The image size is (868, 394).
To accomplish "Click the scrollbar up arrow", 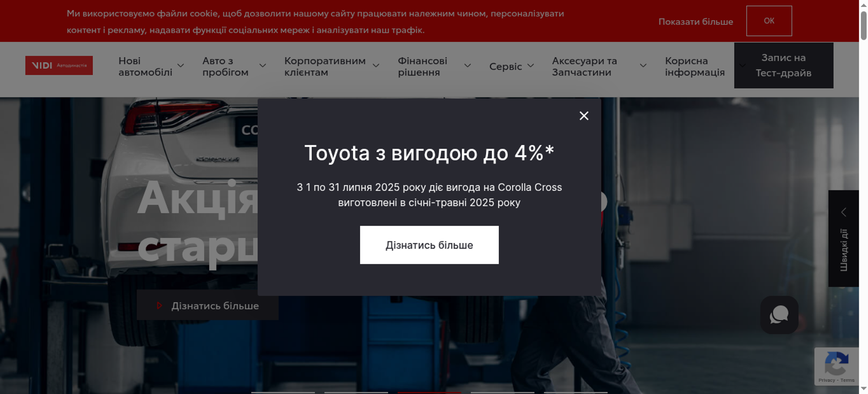I will point(864,4).
